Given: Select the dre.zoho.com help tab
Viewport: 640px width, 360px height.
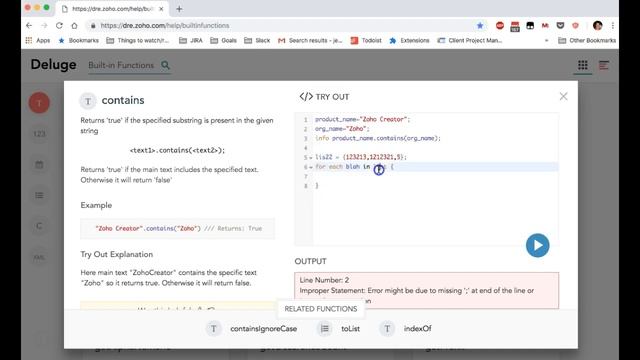Looking at the screenshot, I should (x=112, y=9).
